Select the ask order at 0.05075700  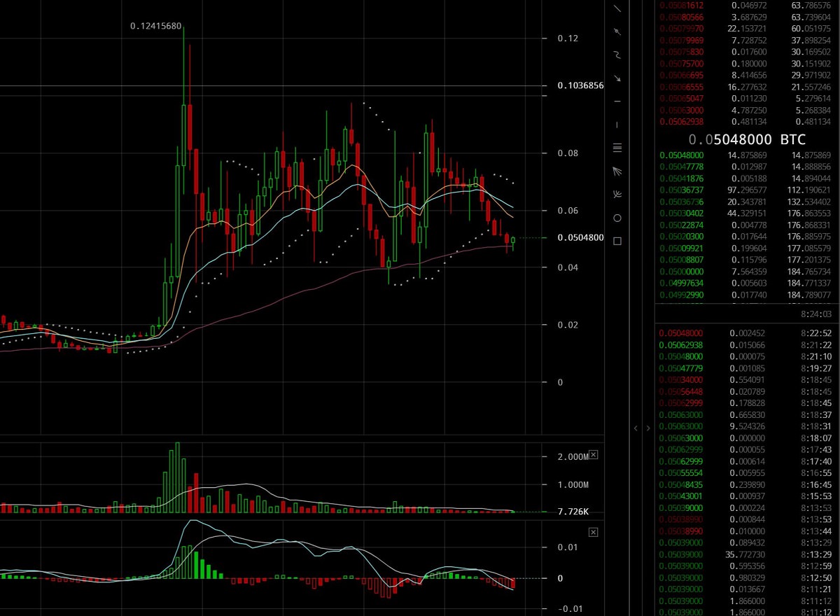point(747,63)
